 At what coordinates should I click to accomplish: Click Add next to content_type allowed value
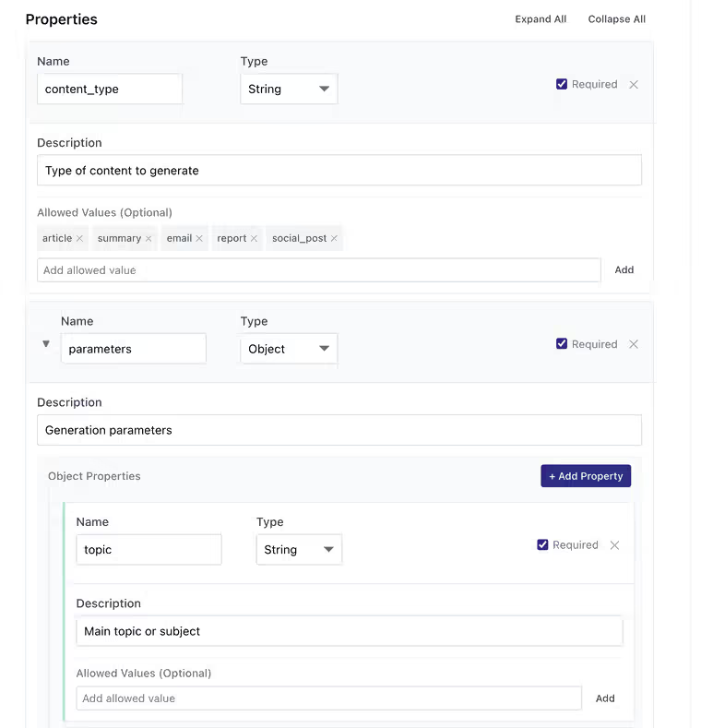[x=624, y=270]
